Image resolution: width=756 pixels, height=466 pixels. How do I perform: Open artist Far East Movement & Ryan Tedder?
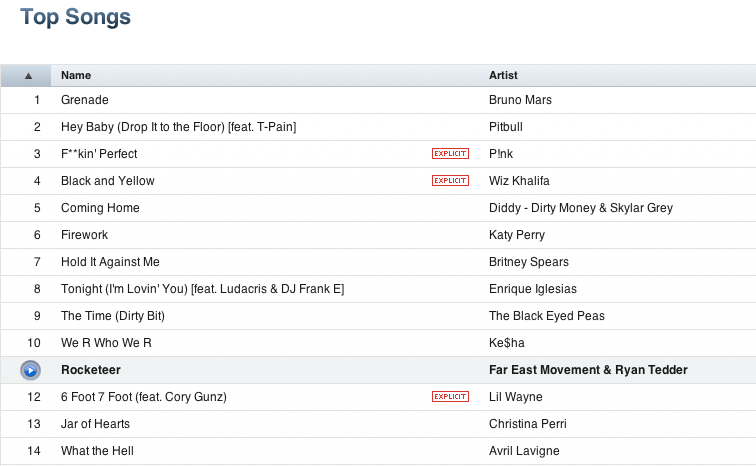click(588, 370)
